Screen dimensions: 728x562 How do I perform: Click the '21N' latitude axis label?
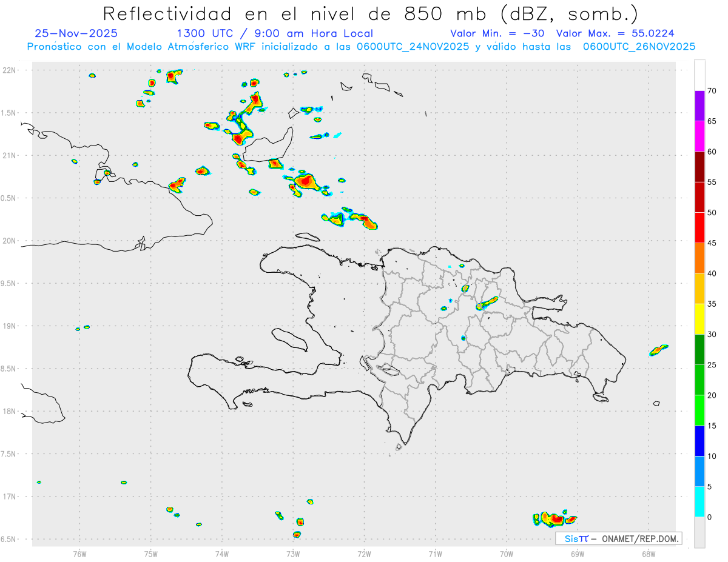pos(10,156)
